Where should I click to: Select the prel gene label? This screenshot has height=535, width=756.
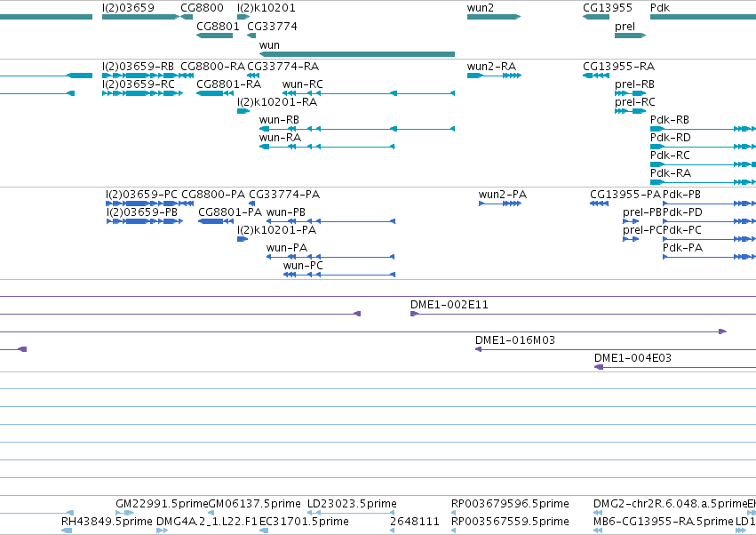coord(625,27)
